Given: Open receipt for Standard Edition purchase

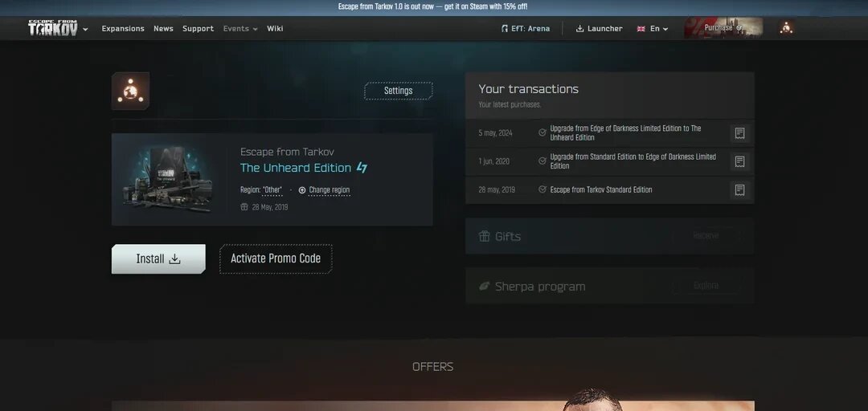Looking at the screenshot, I should (x=739, y=189).
